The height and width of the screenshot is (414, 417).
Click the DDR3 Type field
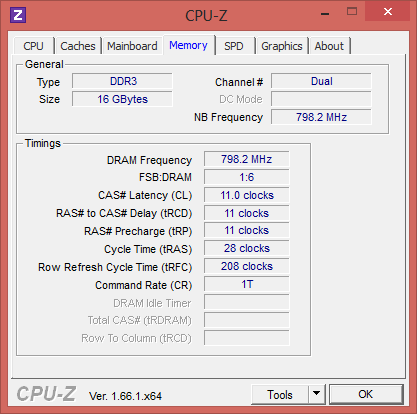tap(122, 81)
